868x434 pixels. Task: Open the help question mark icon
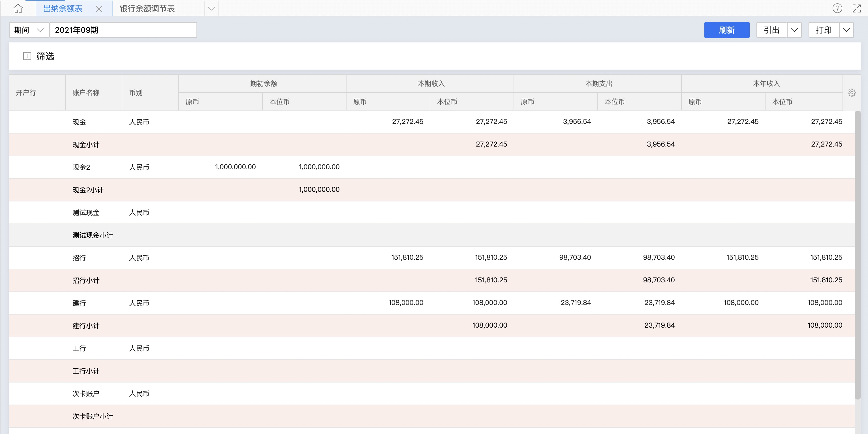[x=837, y=8]
